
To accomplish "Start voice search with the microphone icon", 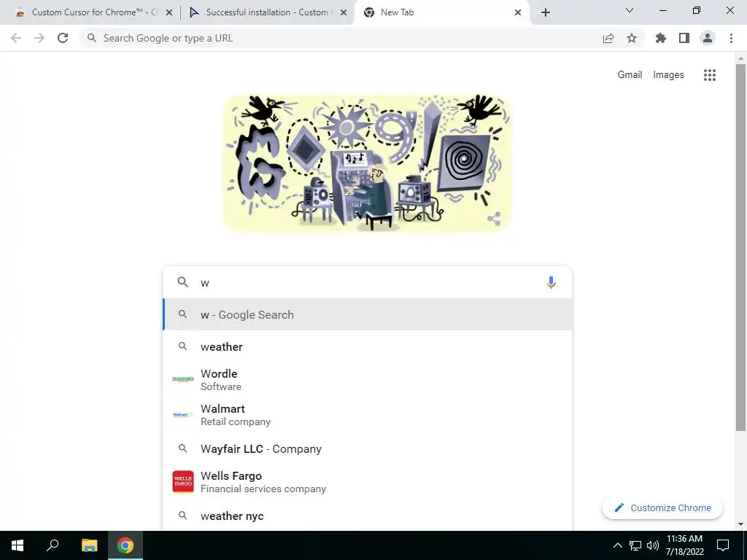I will (551, 282).
